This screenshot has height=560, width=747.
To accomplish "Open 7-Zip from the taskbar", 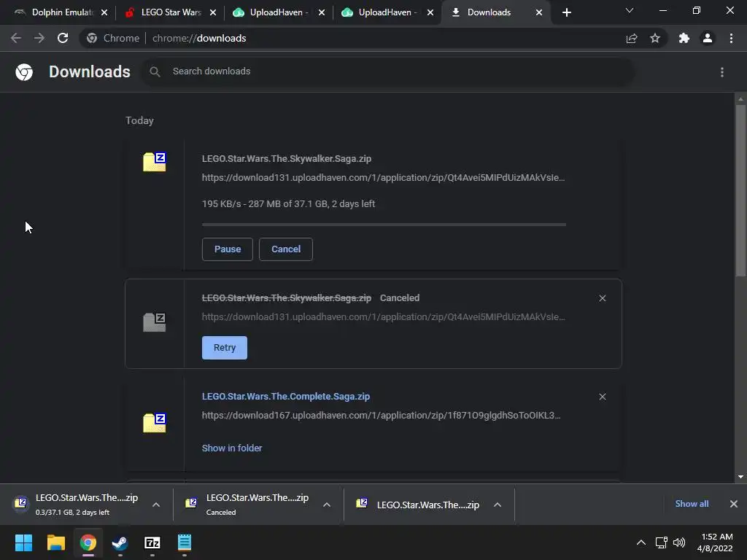I will click(x=152, y=542).
